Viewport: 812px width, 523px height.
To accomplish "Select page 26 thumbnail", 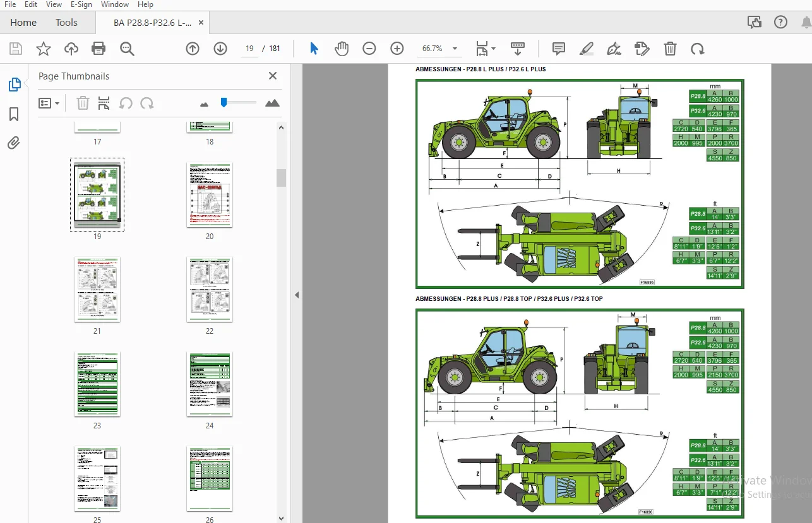I will (210, 478).
